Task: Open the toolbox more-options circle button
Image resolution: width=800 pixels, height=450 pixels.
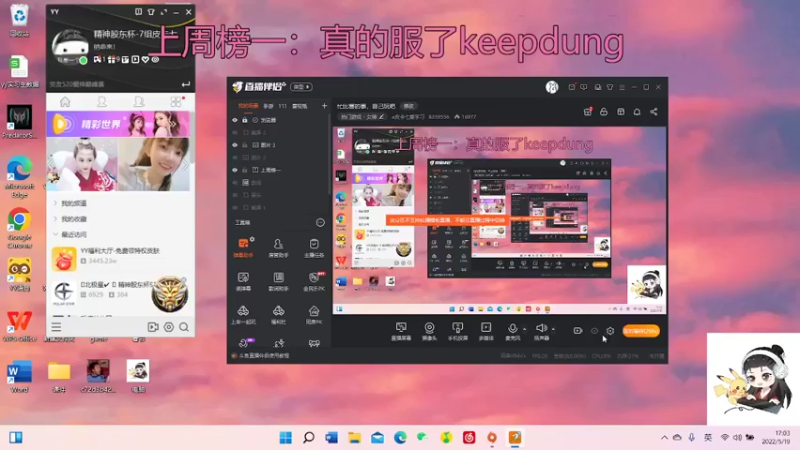Action: 320,222
